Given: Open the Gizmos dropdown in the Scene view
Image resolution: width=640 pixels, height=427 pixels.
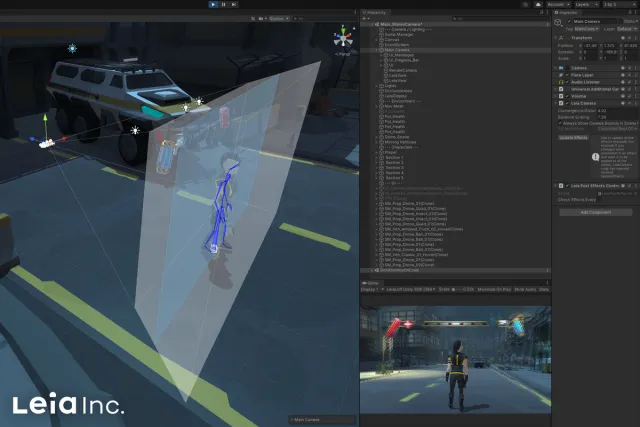Looking at the screenshot, I should pyautogui.click(x=279, y=18).
